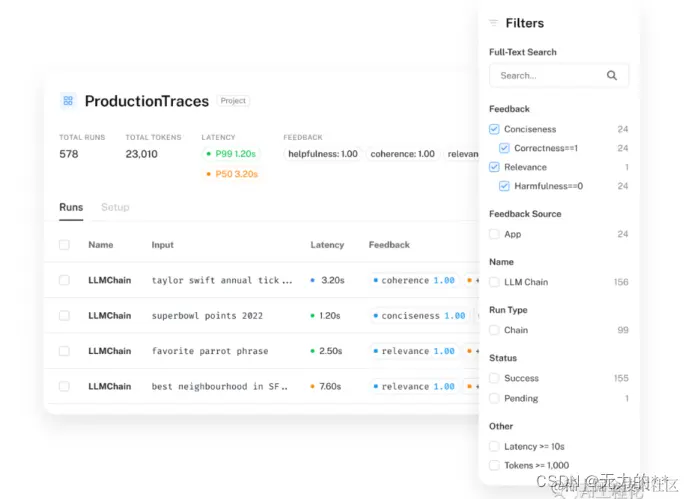Viewport: 684px width, 499px height.
Task: Uncheck the Harmfulness==0 filter
Action: point(504,186)
